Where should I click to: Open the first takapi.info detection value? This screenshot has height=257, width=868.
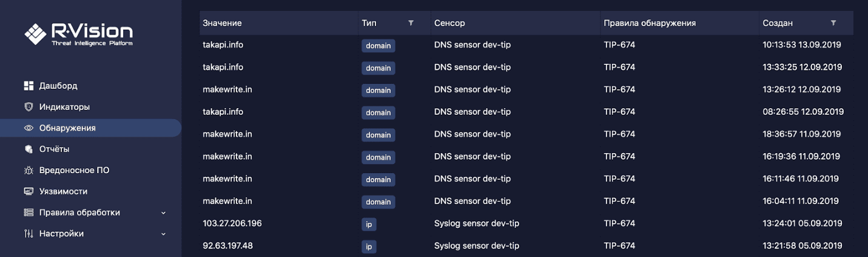223,45
